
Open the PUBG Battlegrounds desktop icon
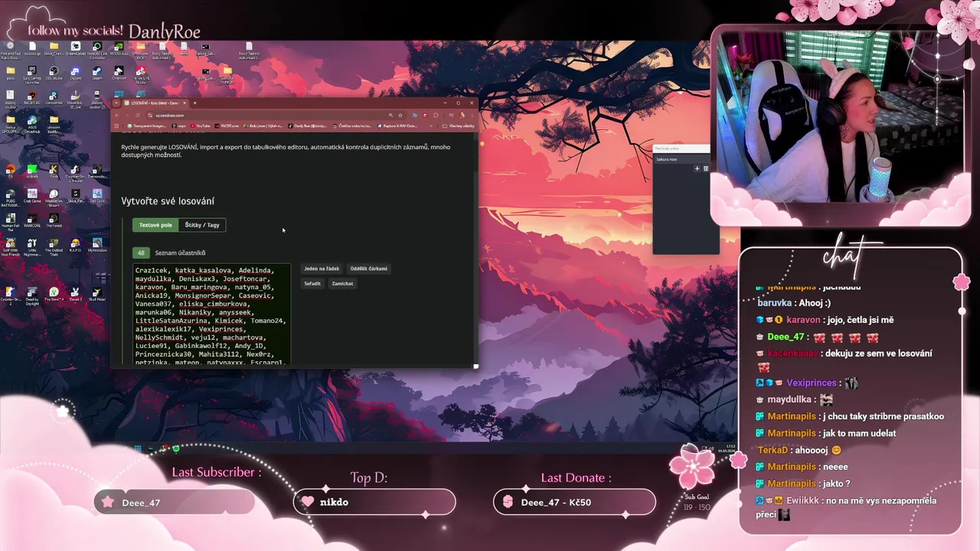pos(11,198)
